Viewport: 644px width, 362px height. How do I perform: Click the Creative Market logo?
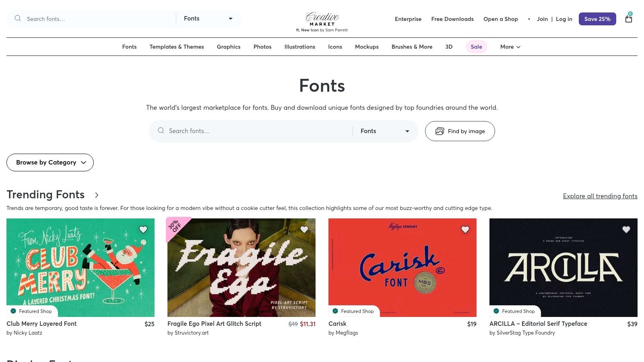point(322,19)
